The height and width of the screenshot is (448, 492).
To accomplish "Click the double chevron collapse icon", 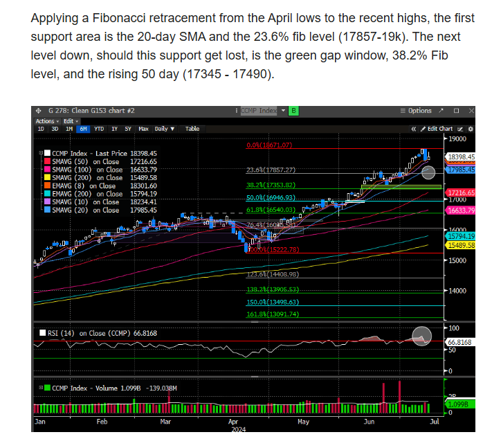I will [x=414, y=129].
